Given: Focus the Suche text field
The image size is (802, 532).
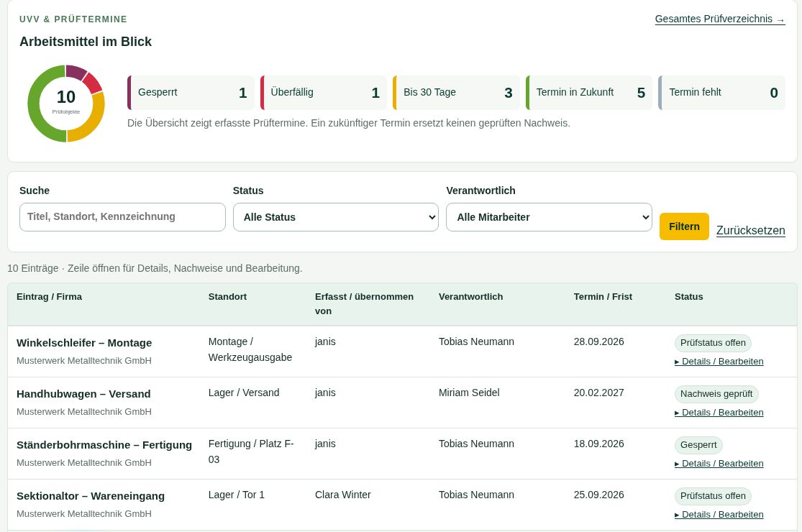Looking at the screenshot, I should pyautogui.click(x=122, y=217).
